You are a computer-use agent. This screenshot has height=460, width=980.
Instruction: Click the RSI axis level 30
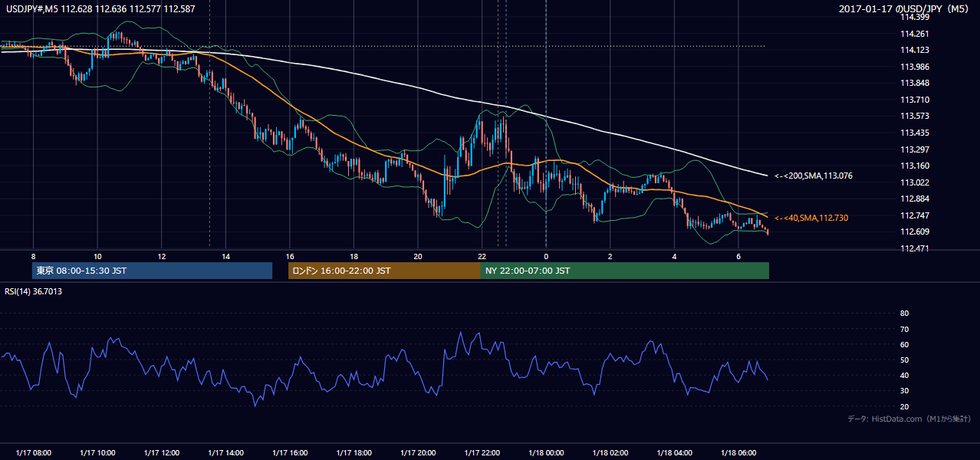click(904, 391)
